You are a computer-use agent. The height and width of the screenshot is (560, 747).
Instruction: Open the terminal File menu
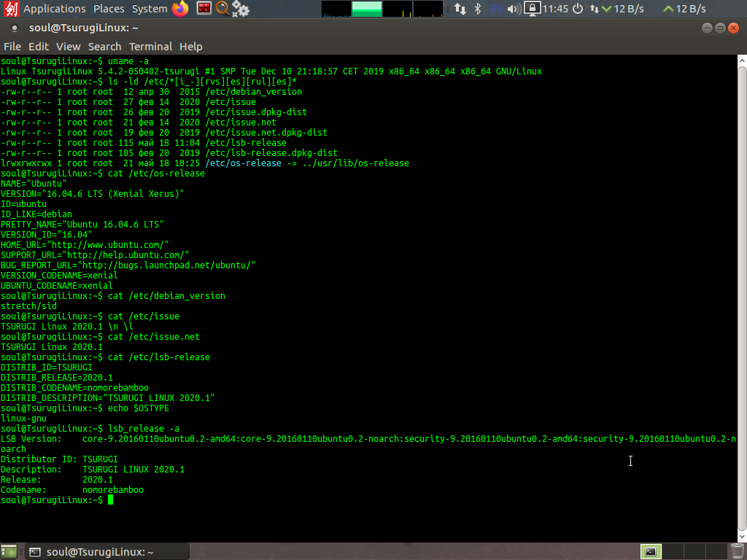pos(12,46)
